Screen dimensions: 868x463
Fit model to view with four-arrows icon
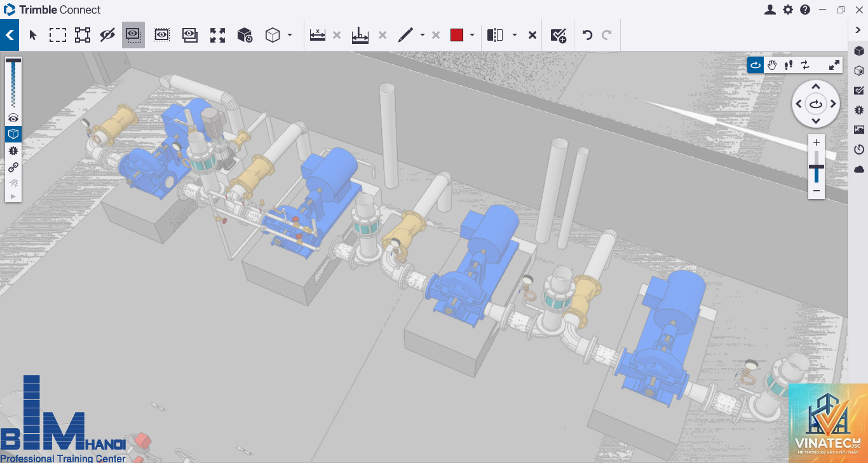tap(217, 36)
